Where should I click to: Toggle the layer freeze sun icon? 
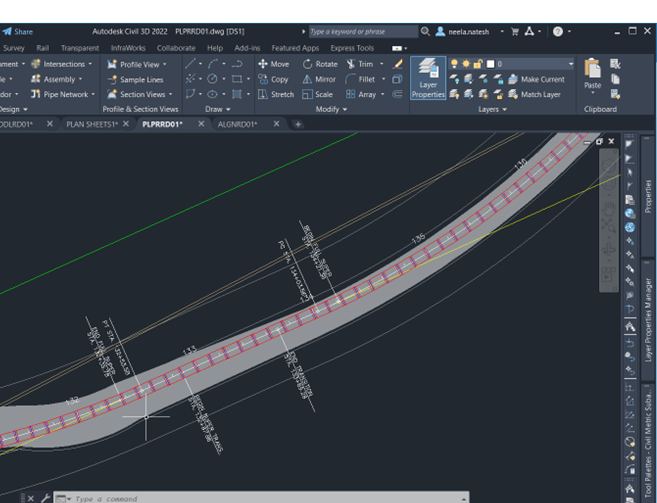click(x=466, y=64)
